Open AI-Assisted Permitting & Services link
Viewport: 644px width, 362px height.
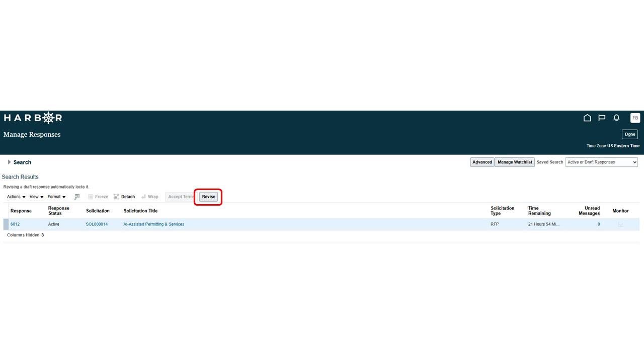click(x=154, y=224)
